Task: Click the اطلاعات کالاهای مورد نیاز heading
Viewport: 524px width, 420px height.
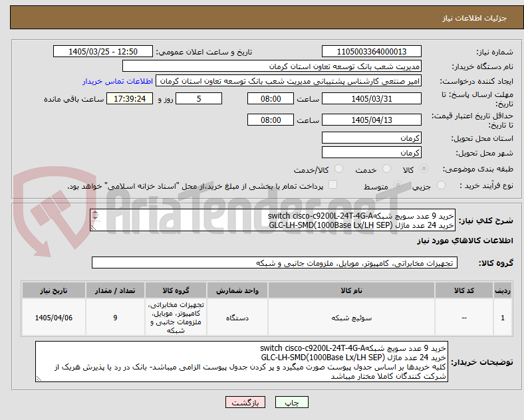Action: [465, 241]
